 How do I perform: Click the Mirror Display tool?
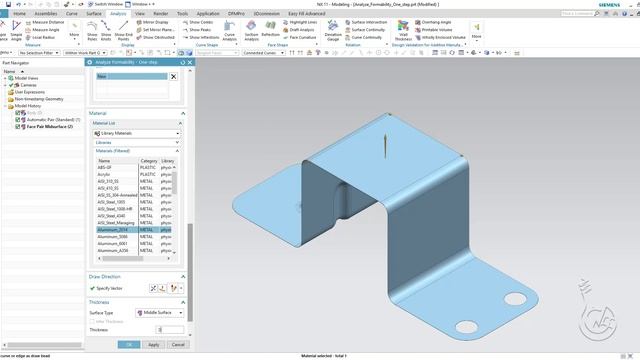tap(152, 22)
